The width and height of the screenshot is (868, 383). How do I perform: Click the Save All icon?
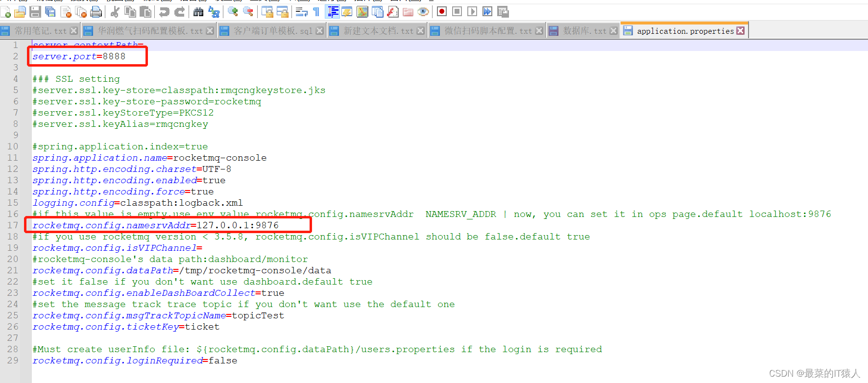pos(50,12)
